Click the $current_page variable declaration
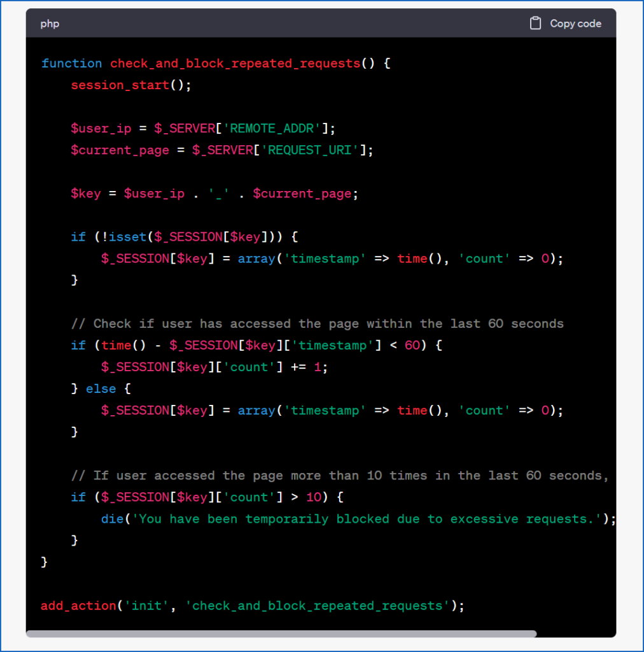 tap(120, 150)
